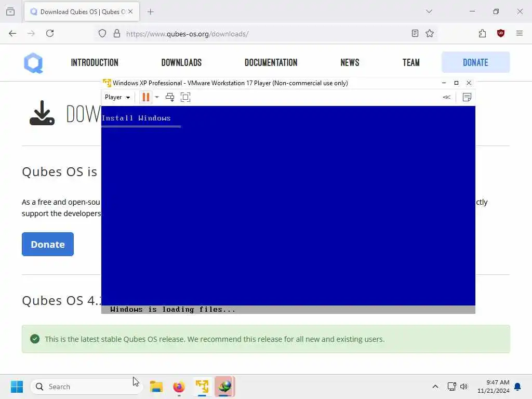Open the tracking protection shield icon
This screenshot has width=532, height=399.
pyautogui.click(x=102, y=34)
